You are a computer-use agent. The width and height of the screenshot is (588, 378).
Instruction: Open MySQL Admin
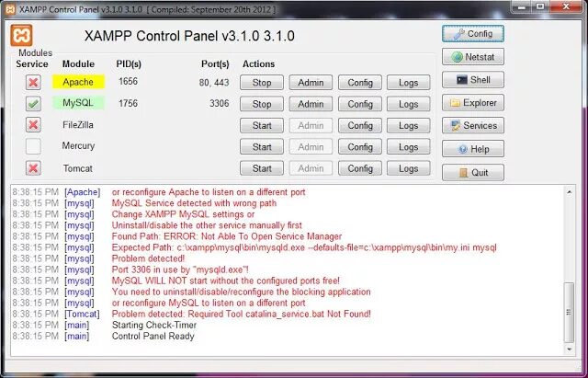point(311,104)
